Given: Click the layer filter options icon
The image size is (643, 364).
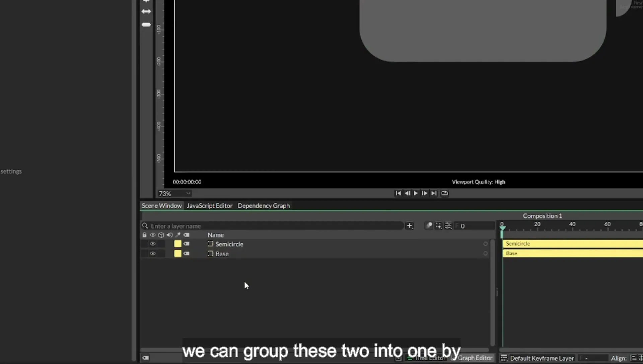Looking at the screenshot, I should click(x=448, y=226).
